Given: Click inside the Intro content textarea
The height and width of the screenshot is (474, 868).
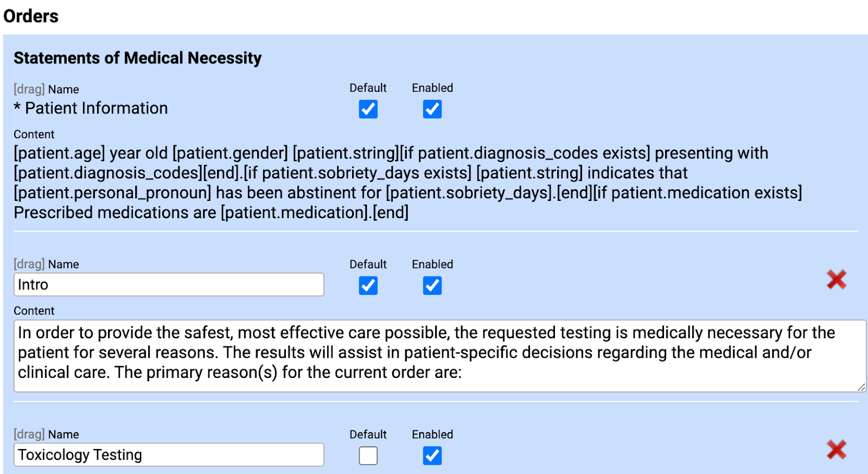Looking at the screenshot, I should pos(380,353).
